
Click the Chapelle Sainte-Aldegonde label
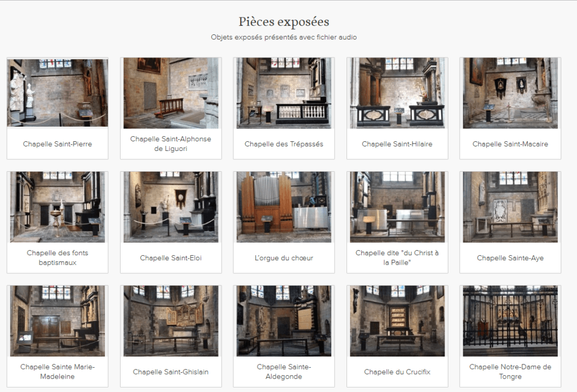point(284,371)
